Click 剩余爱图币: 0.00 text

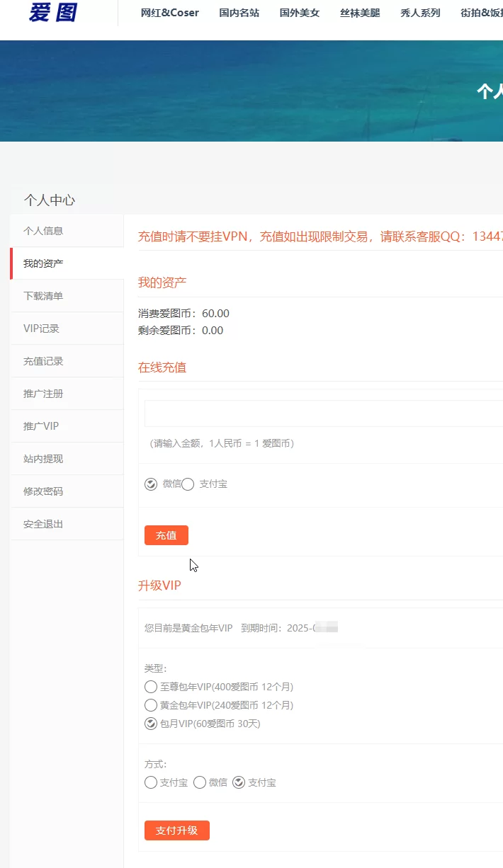pyautogui.click(x=181, y=331)
